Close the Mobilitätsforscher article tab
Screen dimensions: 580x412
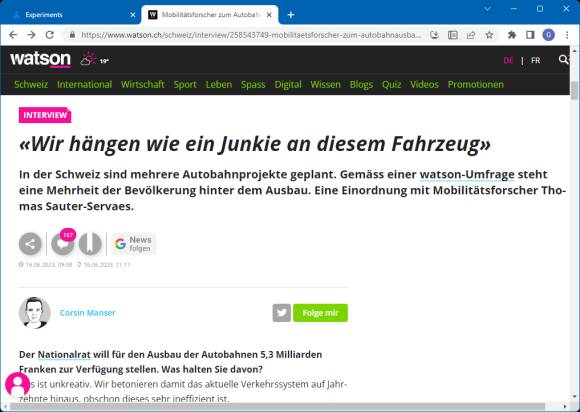(x=269, y=15)
